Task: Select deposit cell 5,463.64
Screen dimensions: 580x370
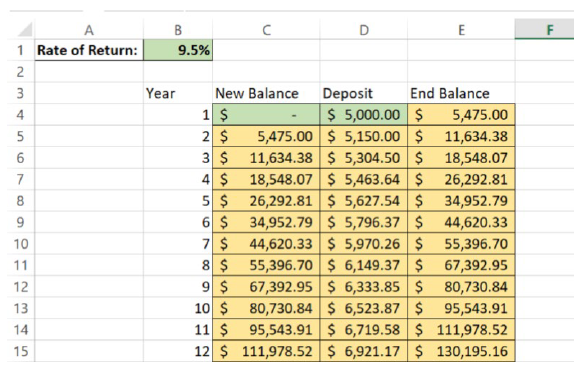Action: [364, 179]
